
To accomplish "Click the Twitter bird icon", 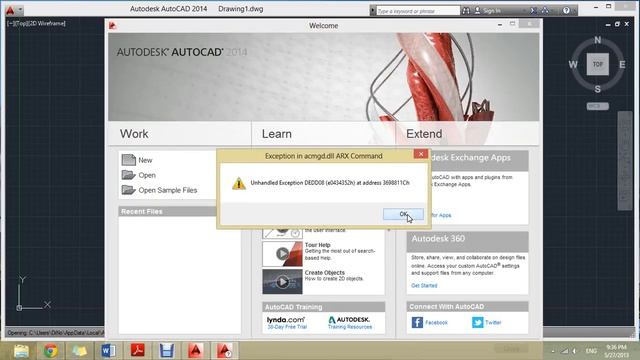I will [x=478, y=322].
